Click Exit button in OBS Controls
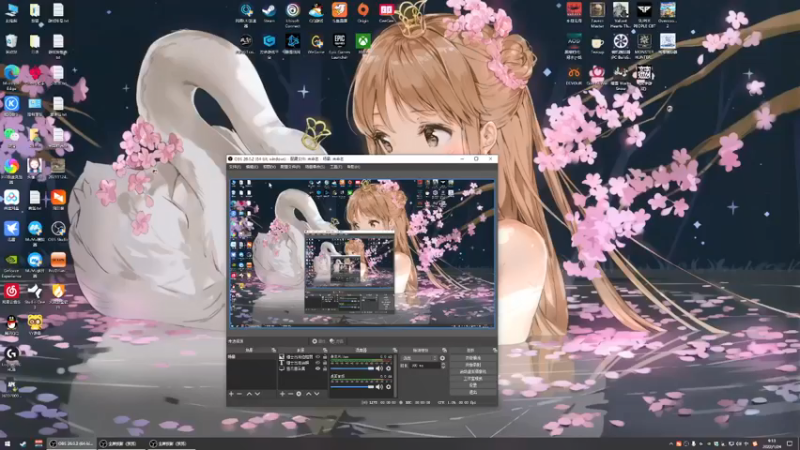Image resolution: width=800 pixels, height=450 pixels. pos(473,392)
